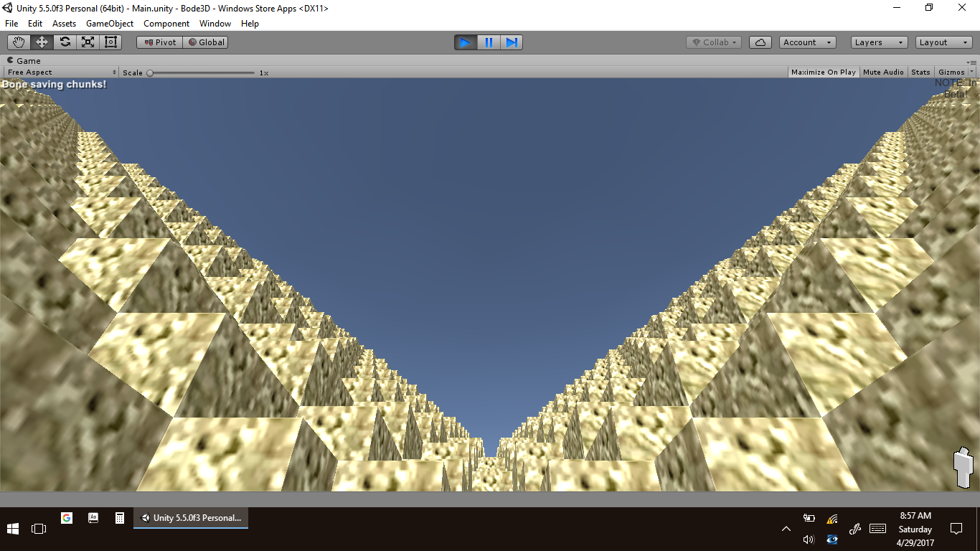This screenshot has width=980, height=551.
Task: Click the Game view Scale slider
Action: click(x=201, y=72)
